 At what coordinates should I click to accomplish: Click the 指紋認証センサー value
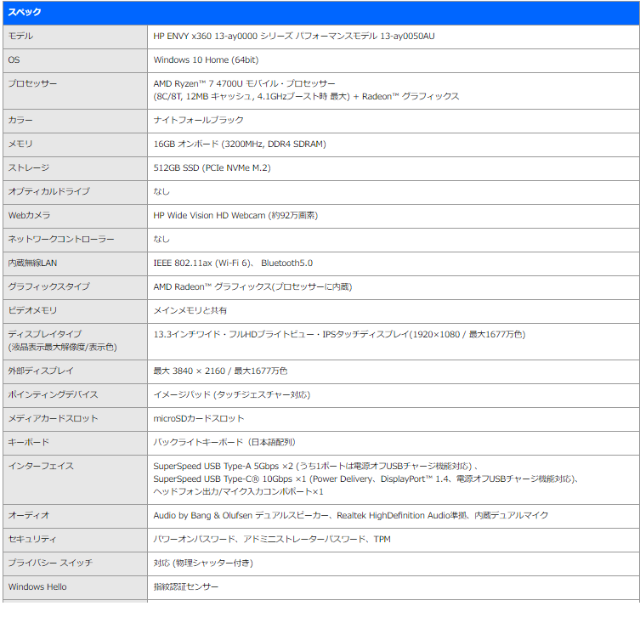(186, 587)
